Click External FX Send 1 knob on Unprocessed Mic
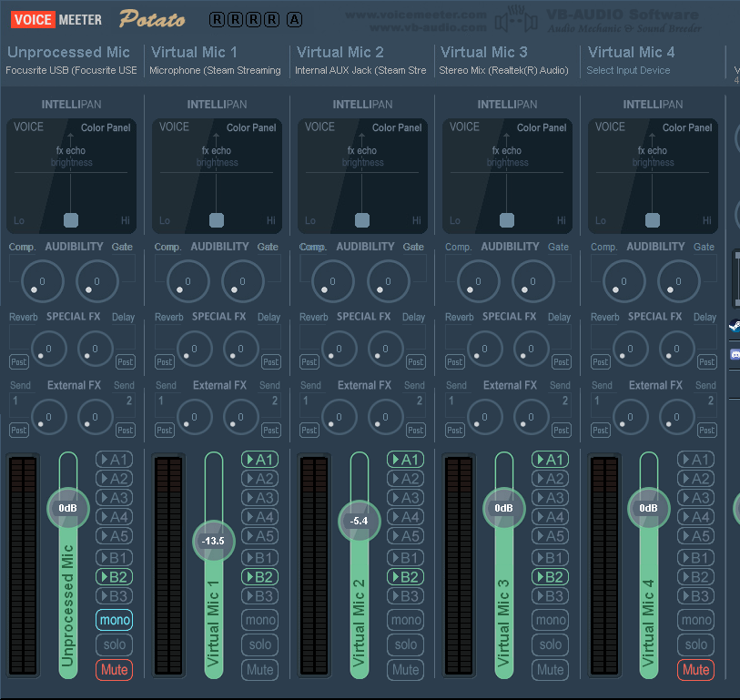740x700 pixels. tap(48, 417)
